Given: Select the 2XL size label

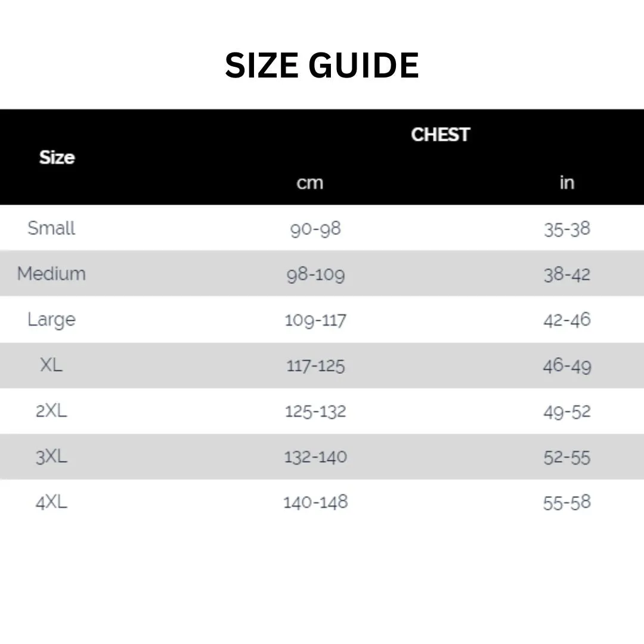Looking at the screenshot, I should [51, 410].
